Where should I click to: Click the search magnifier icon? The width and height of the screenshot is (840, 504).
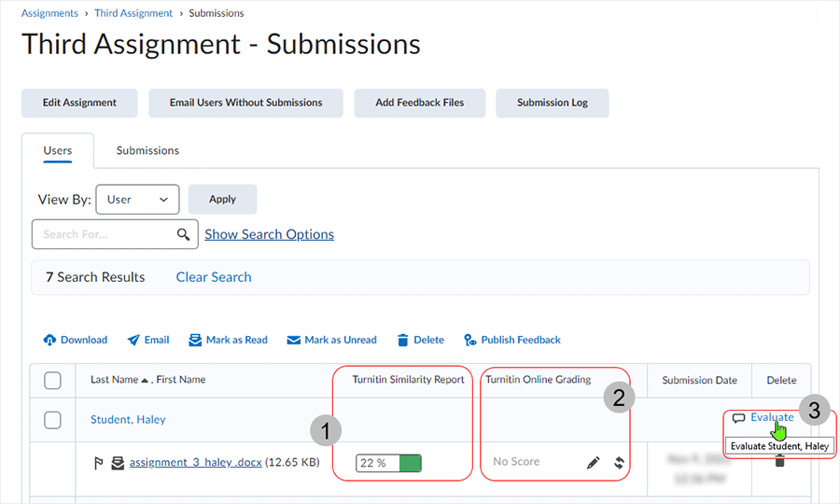click(183, 234)
